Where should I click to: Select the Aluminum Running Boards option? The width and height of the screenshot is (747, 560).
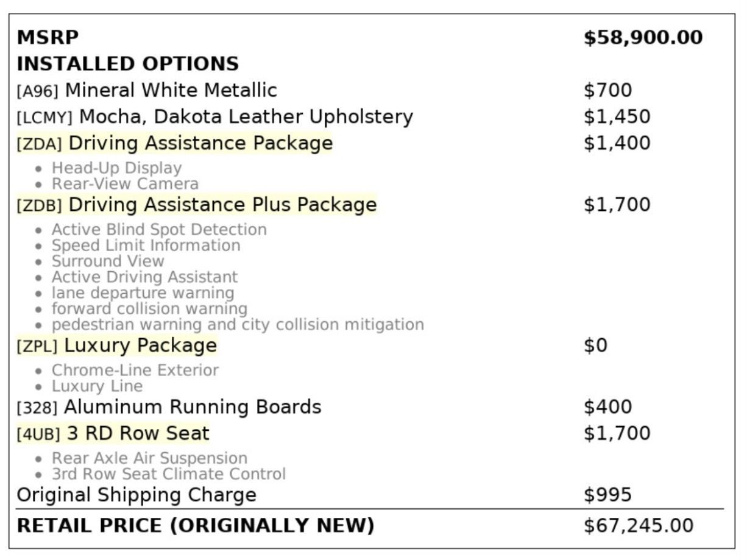point(192,406)
